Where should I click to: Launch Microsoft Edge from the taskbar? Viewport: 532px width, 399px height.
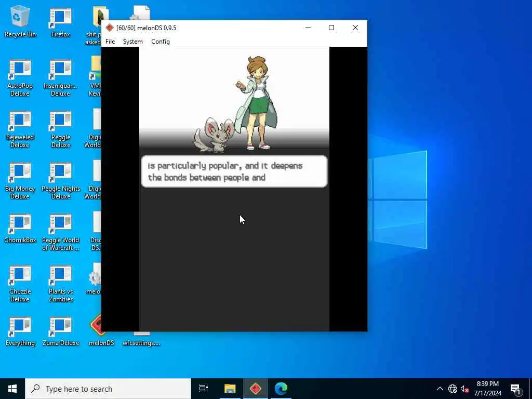pos(281,389)
